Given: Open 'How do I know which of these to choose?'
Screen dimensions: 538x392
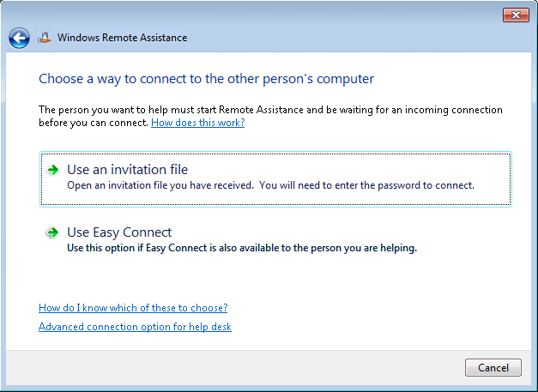Looking at the screenshot, I should [133, 308].
